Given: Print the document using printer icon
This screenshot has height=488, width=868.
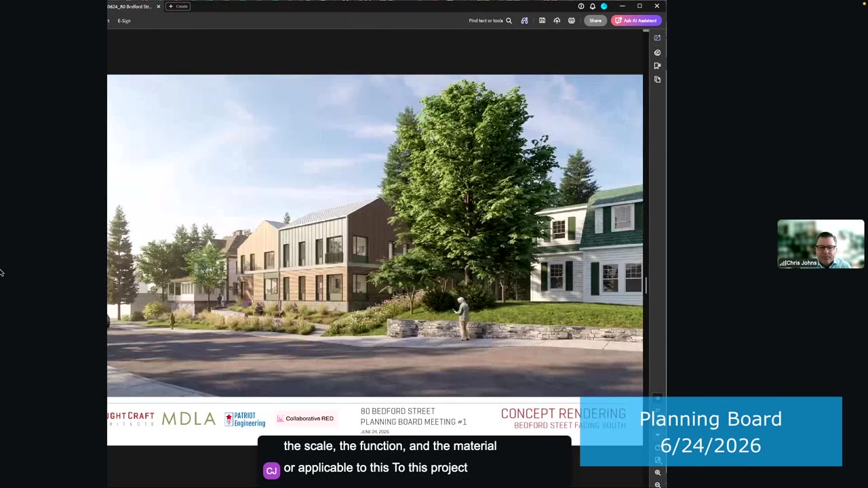Looking at the screenshot, I should (572, 20).
